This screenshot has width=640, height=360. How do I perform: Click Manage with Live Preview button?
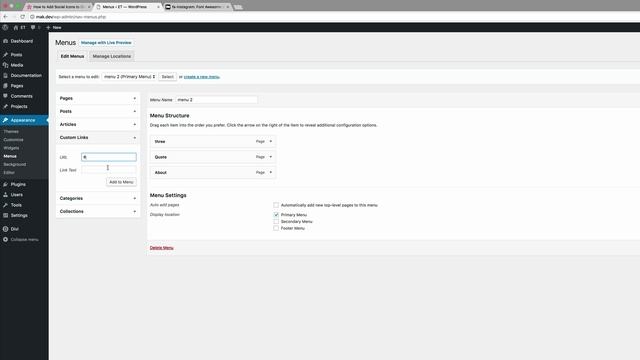pyautogui.click(x=106, y=42)
